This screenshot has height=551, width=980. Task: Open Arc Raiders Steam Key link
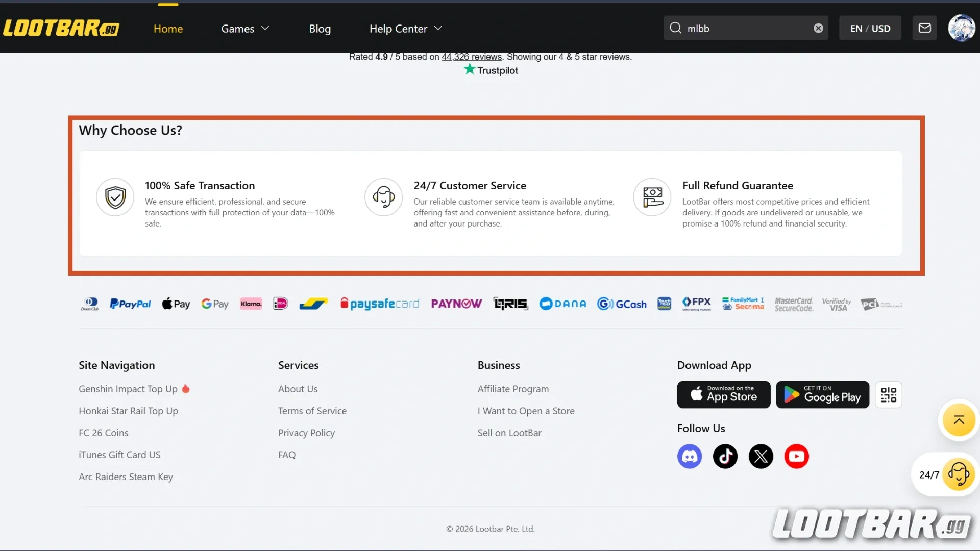point(126,477)
